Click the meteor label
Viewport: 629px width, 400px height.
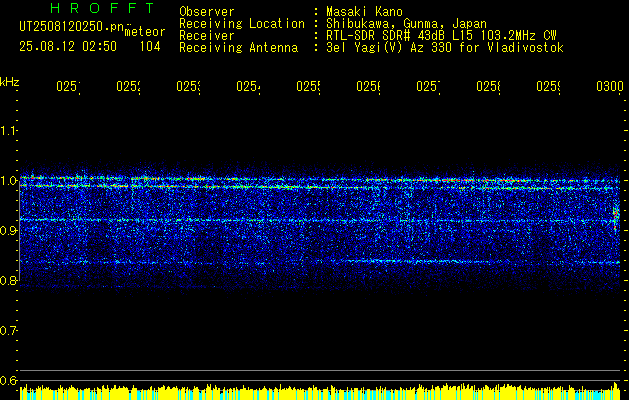(145, 32)
